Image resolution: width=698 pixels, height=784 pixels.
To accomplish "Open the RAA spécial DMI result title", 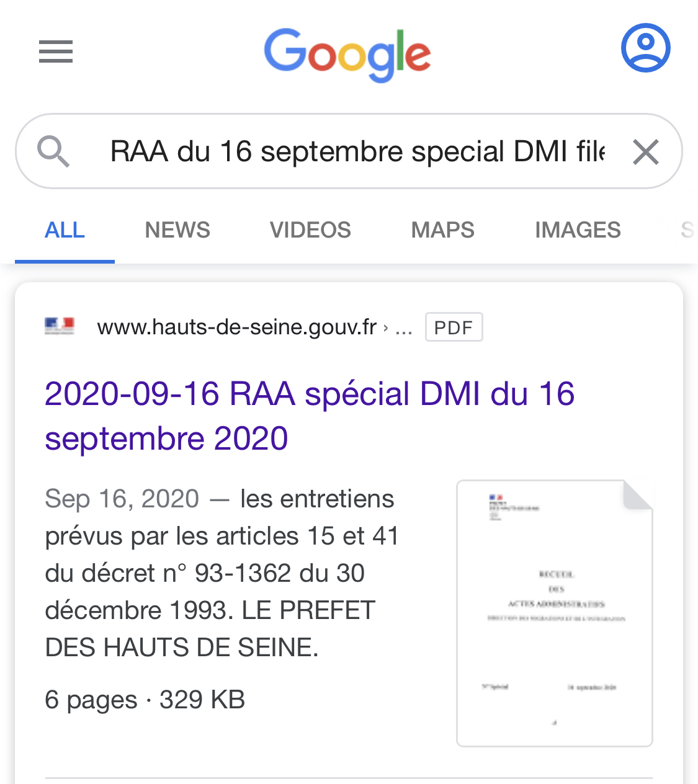I will pyautogui.click(x=310, y=416).
